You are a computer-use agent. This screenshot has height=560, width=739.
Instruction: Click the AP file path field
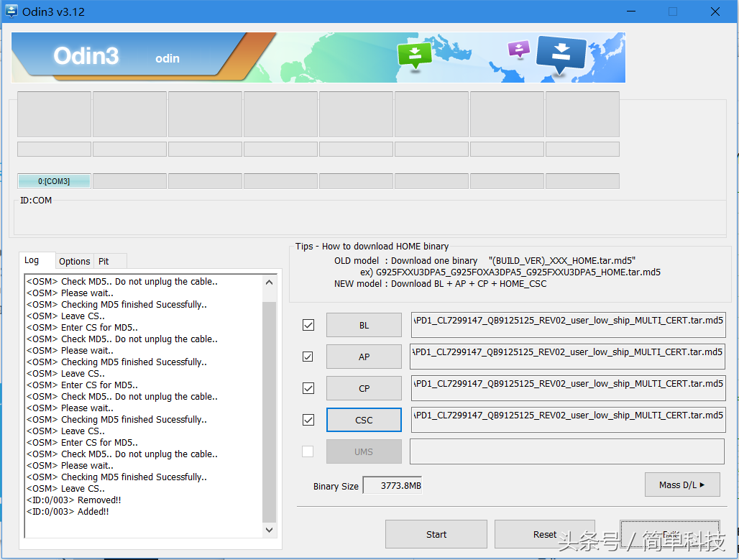(x=567, y=356)
